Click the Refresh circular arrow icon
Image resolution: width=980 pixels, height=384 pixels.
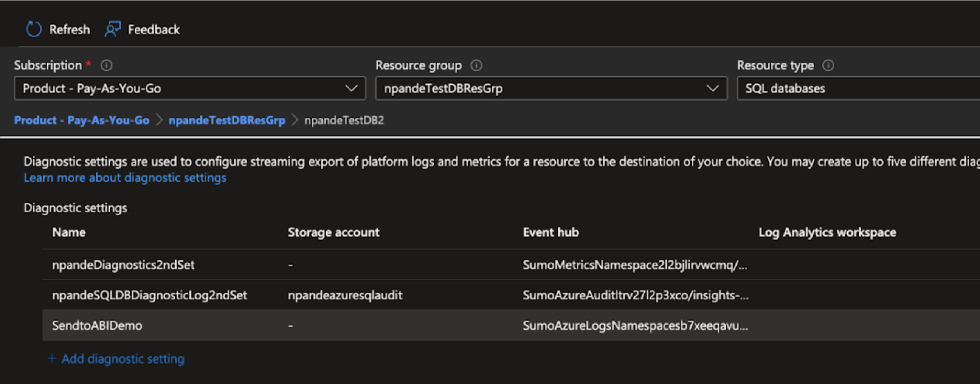(x=34, y=29)
